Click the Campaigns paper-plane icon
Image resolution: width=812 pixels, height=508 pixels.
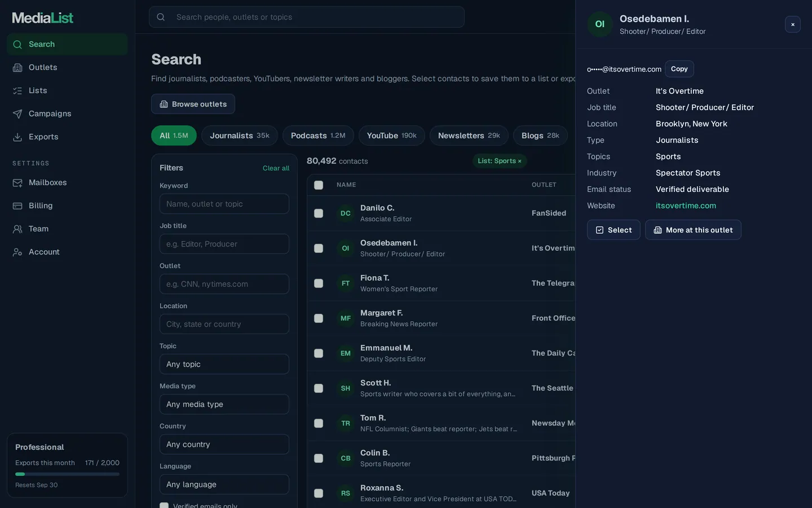(x=17, y=114)
